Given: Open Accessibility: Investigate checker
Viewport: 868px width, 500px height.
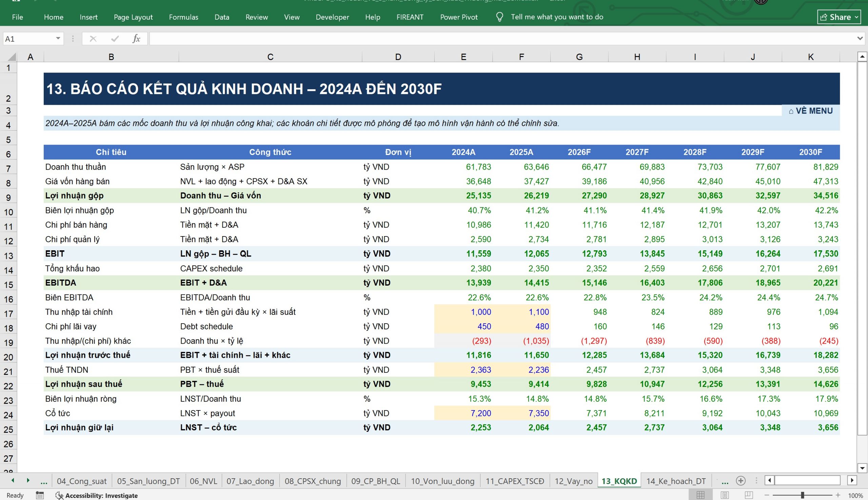Looking at the screenshot, I should point(96,495).
